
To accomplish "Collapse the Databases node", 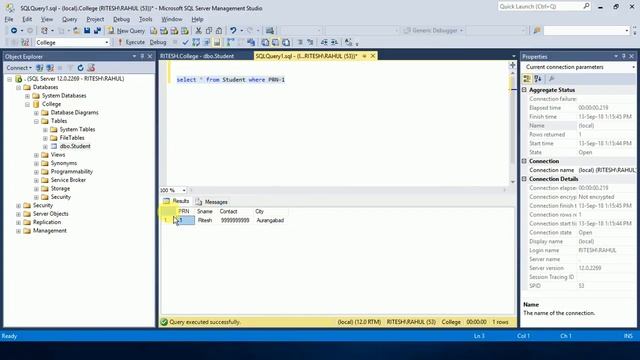I will 18,87.
